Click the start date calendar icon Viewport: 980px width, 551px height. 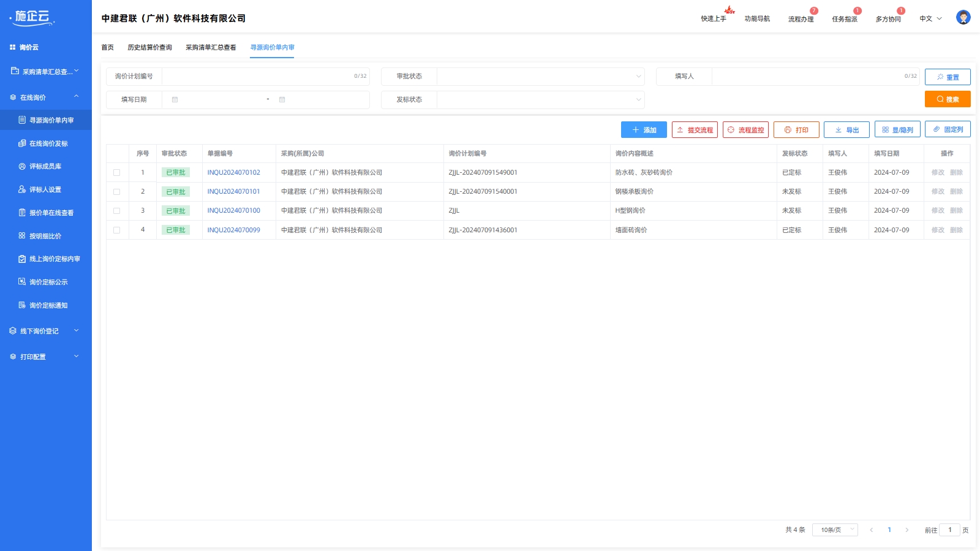click(x=175, y=99)
